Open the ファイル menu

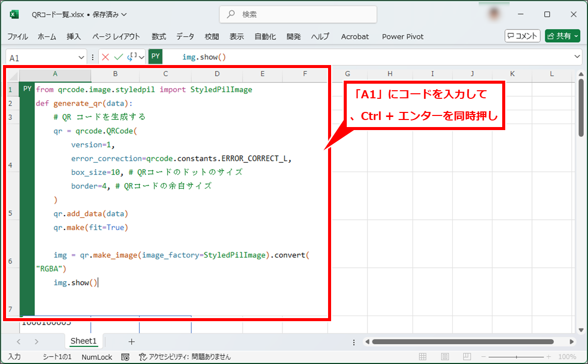tap(18, 36)
